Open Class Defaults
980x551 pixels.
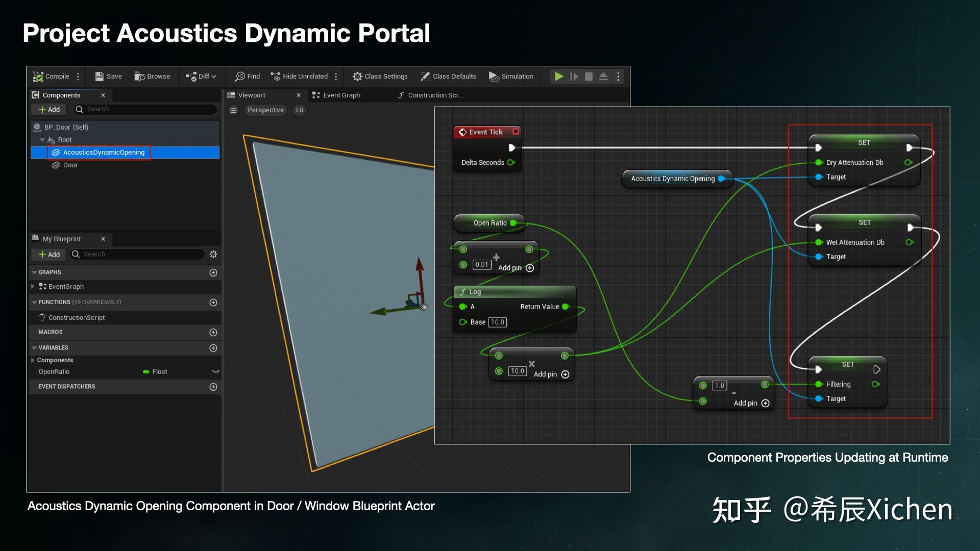coord(448,76)
